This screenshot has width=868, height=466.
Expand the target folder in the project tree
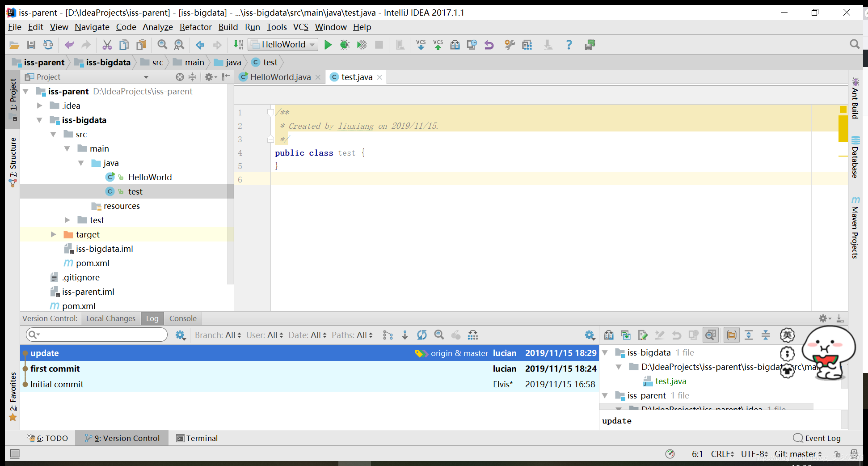[x=54, y=234]
